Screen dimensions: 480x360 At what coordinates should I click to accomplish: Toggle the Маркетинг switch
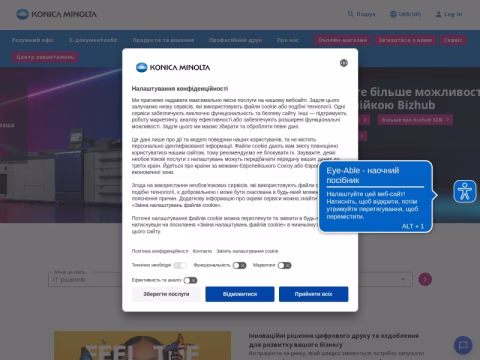(284, 265)
